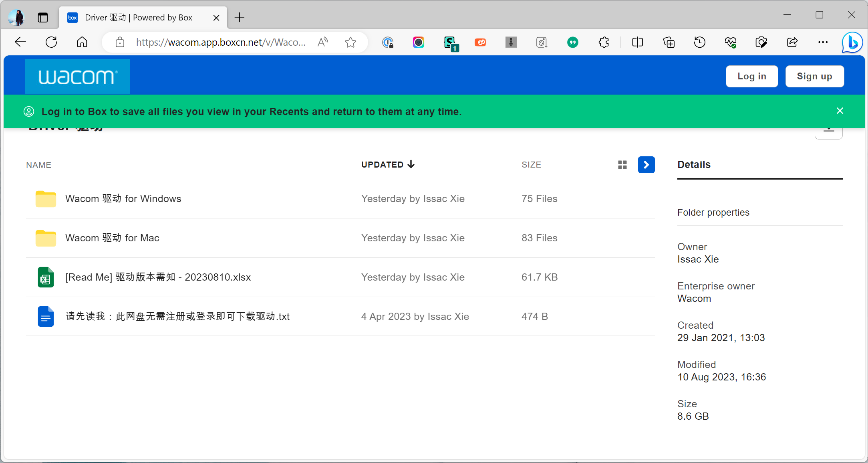This screenshot has width=868, height=463.
Task: Click folder size 8.6 GB value
Action: (x=693, y=416)
